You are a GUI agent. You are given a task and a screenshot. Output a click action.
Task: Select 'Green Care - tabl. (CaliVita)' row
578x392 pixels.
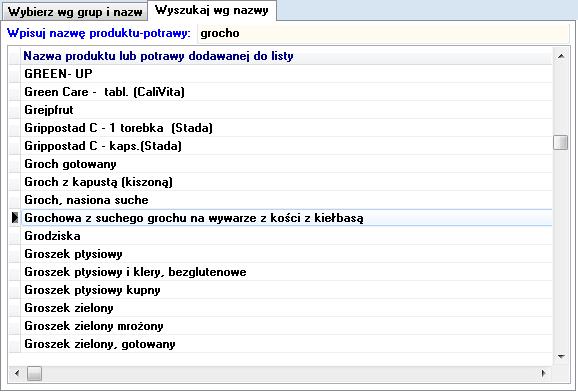tap(287, 92)
